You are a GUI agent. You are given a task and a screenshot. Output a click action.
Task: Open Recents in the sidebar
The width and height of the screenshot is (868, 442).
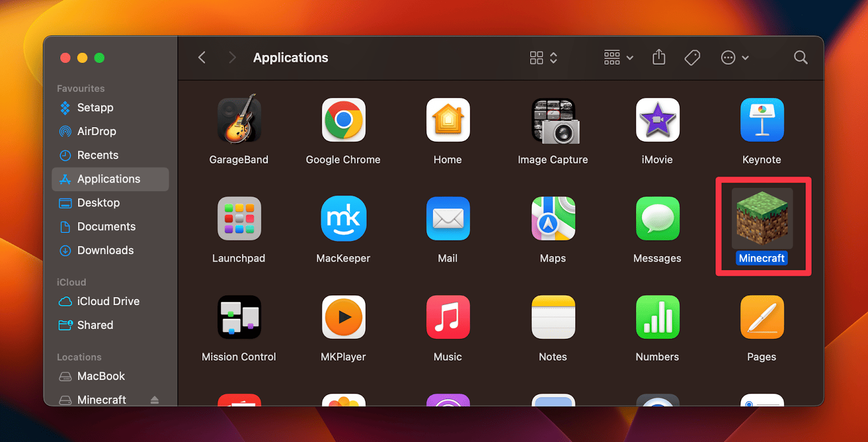(x=110, y=155)
